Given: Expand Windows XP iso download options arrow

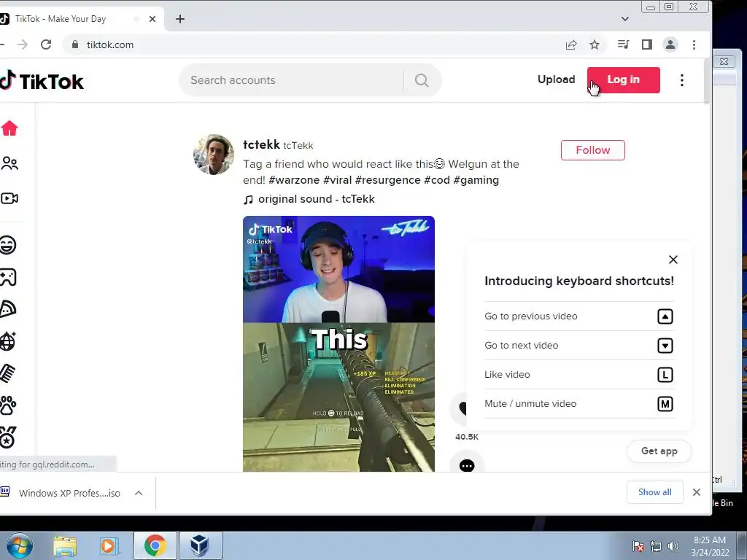Looking at the screenshot, I should pyautogui.click(x=139, y=493).
